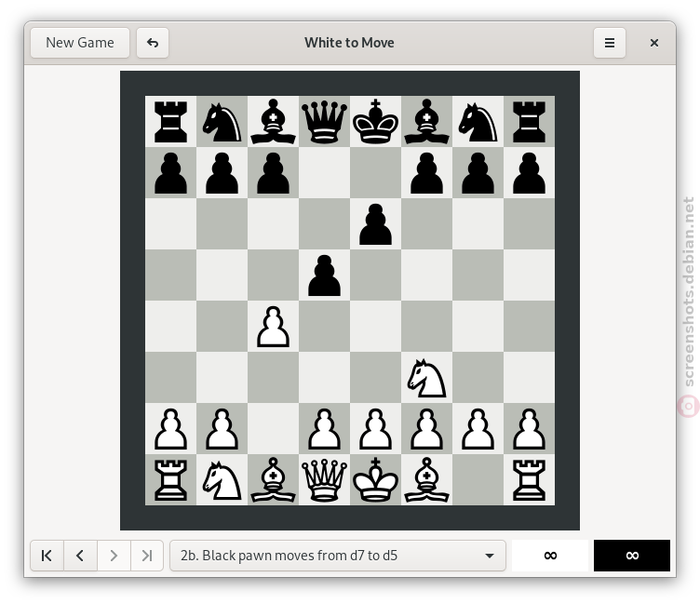The height and width of the screenshot is (604, 700).
Task: Click the empty g1 square
Action: click(478, 480)
